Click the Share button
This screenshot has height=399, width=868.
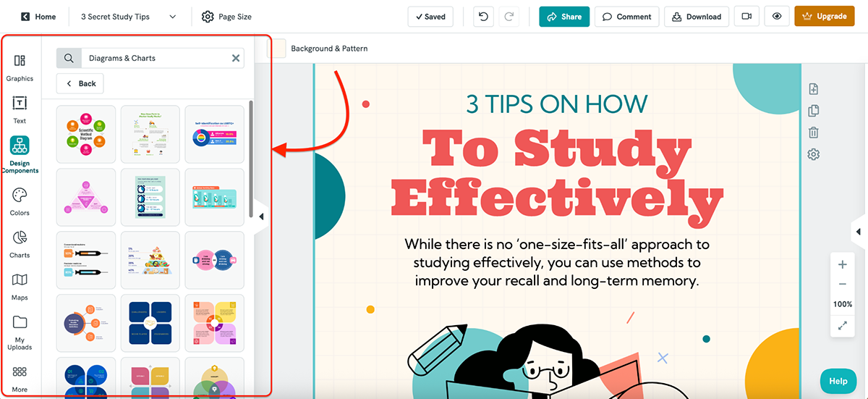pyautogui.click(x=564, y=17)
